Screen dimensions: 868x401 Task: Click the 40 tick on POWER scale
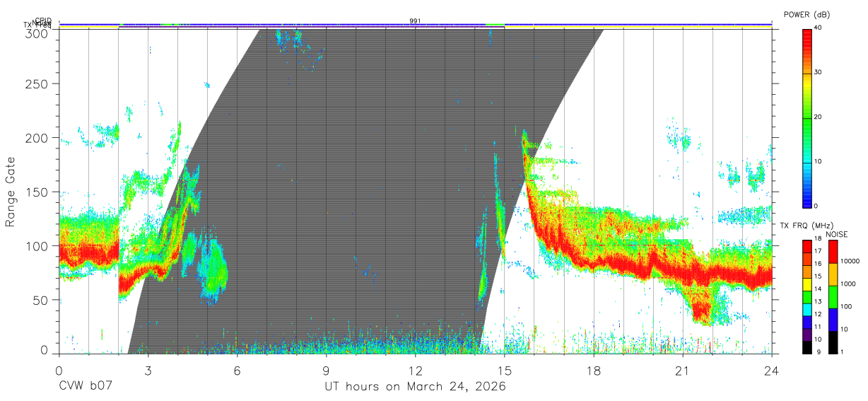coord(818,28)
